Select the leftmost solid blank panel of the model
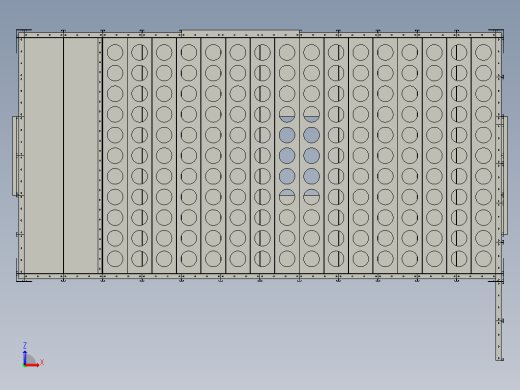Image resolution: width=520 pixels, height=390 pixels. click(44, 155)
